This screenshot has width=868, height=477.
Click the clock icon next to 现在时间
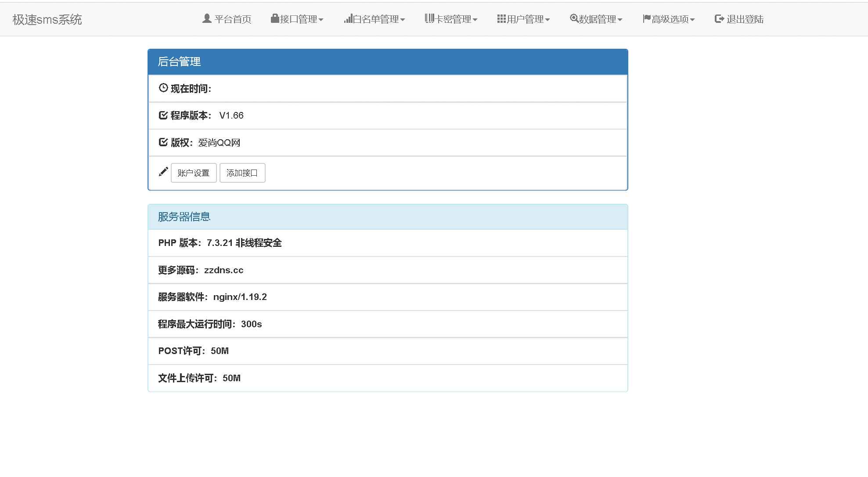(x=163, y=88)
